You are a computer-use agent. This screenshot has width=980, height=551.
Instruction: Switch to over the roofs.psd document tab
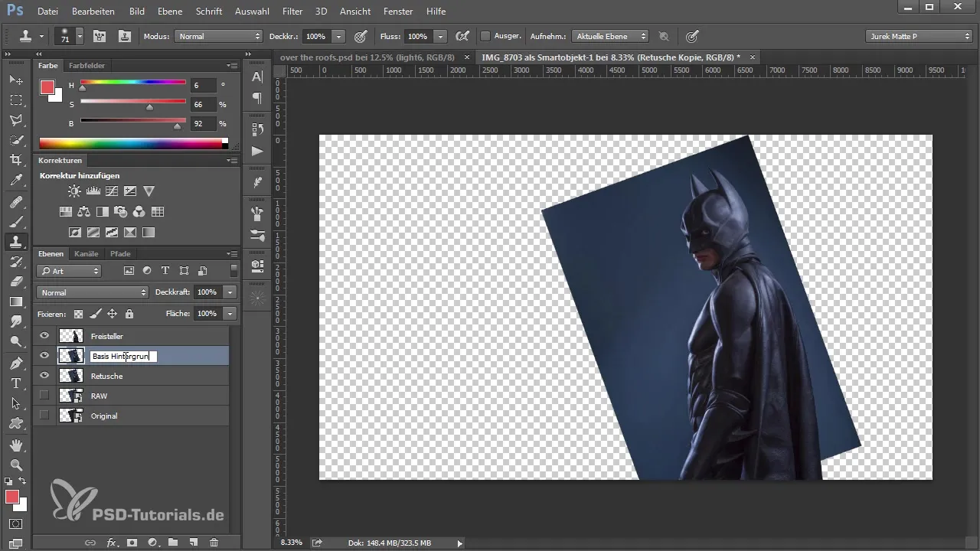coord(367,57)
